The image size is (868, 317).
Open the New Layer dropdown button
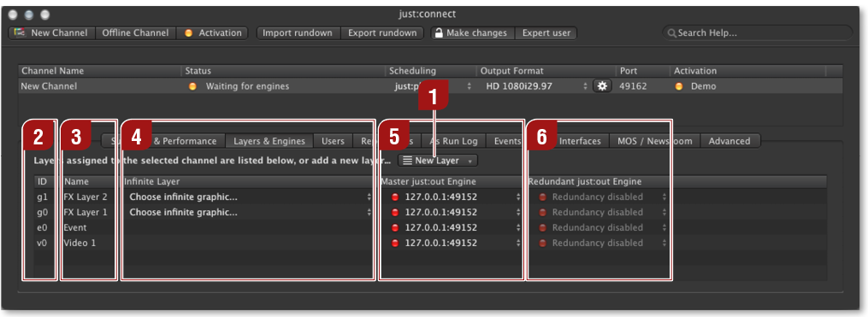coord(438,161)
